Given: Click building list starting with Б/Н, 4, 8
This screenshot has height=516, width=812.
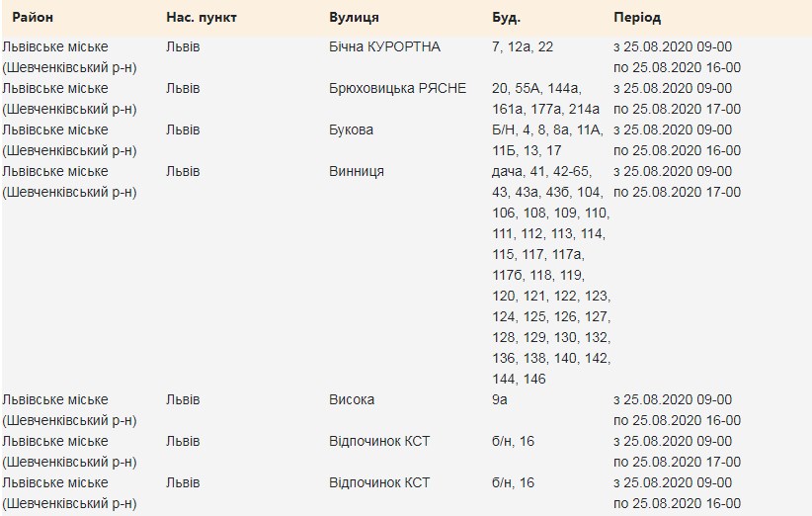Looking at the screenshot, I should pos(546,140).
